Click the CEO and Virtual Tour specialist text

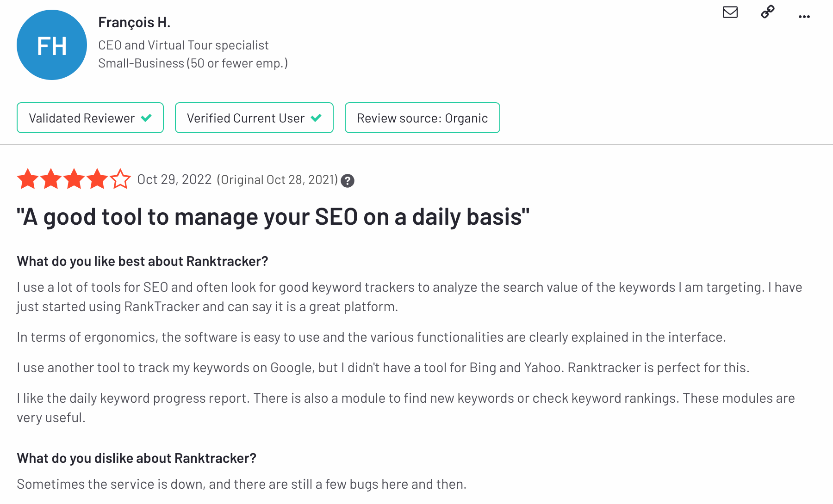pyautogui.click(x=183, y=45)
